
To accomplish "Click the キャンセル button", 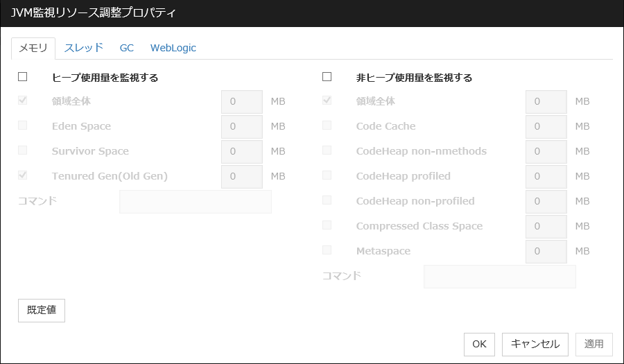I will (x=535, y=344).
